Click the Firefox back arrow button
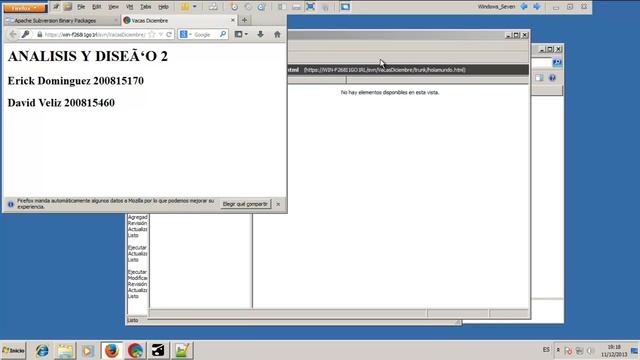 point(13,34)
